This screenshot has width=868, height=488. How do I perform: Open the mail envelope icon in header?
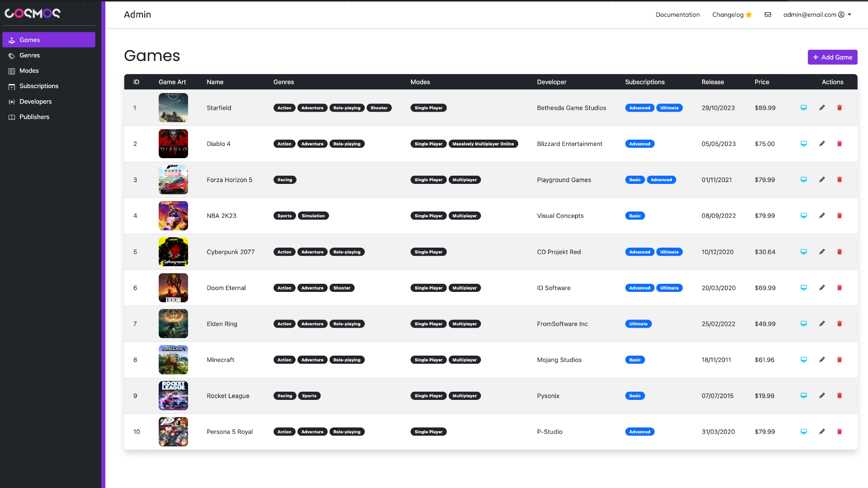click(x=768, y=14)
